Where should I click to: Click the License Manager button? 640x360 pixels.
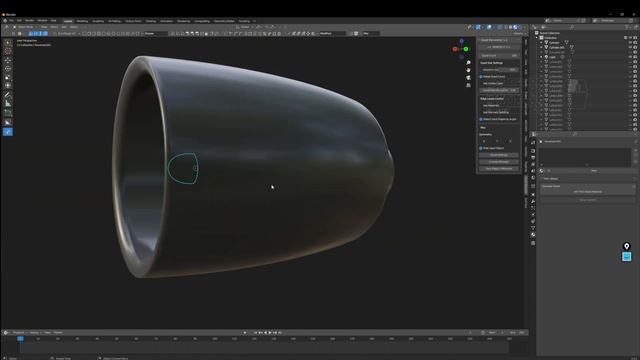(499, 162)
